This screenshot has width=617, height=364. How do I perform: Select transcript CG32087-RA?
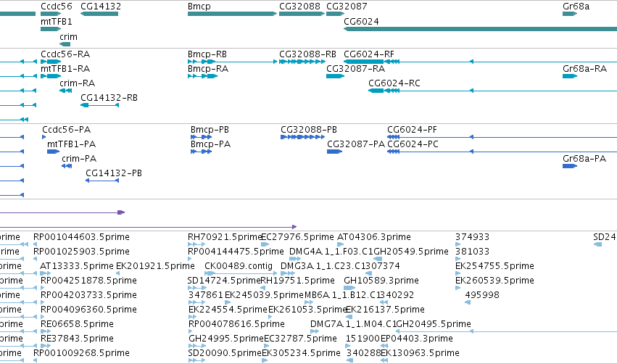356,69
